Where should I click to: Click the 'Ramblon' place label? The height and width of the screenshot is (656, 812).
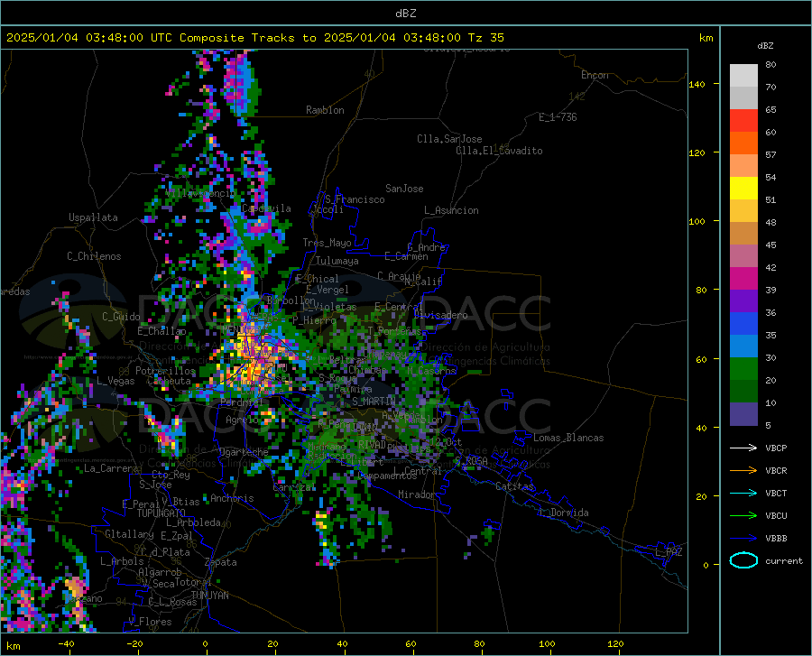pyautogui.click(x=325, y=110)
